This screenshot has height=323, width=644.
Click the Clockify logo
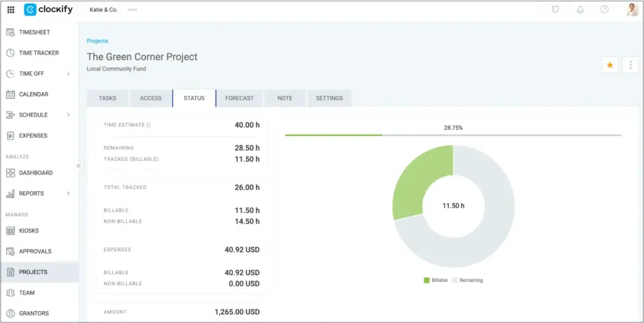(48, 10)
